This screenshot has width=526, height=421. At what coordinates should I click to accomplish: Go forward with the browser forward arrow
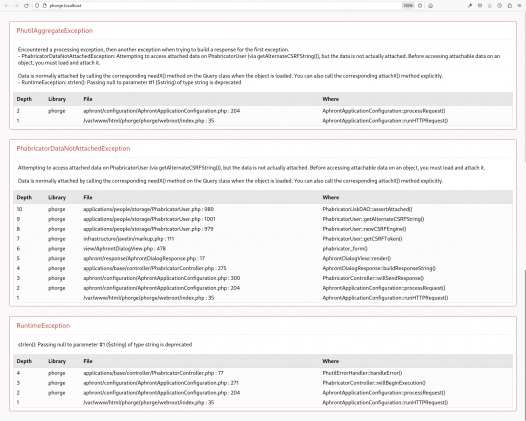click(x=16, y=6)
